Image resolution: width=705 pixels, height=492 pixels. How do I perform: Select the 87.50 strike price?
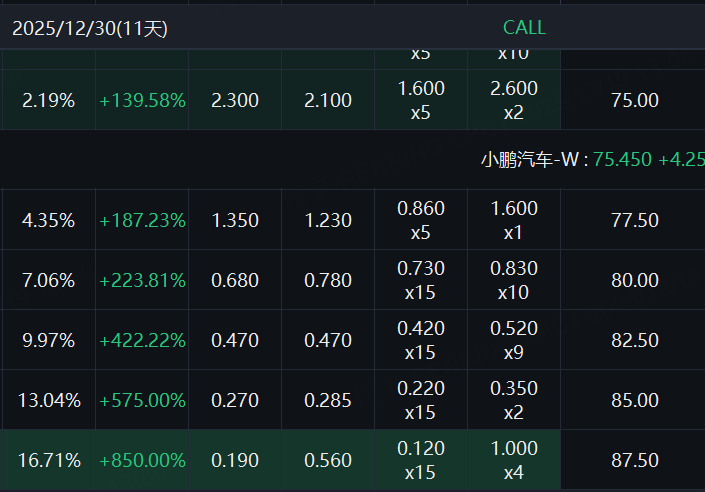(x=634, y=460)
